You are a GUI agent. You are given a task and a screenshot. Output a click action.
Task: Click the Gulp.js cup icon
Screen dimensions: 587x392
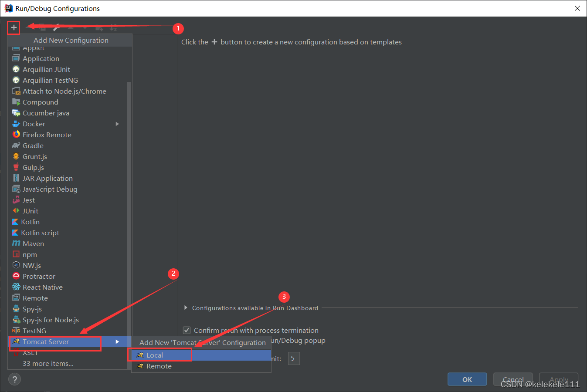click(x=16, y=167)
